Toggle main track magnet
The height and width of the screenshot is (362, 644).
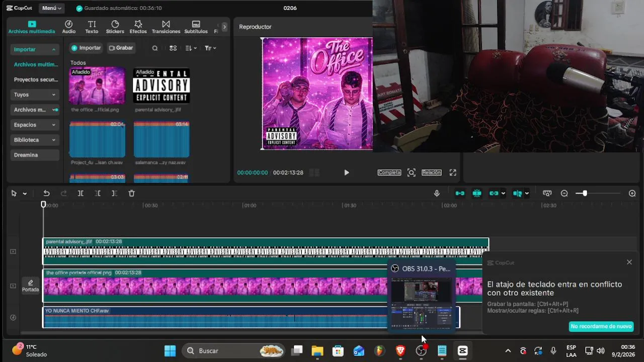pos(460,194)
